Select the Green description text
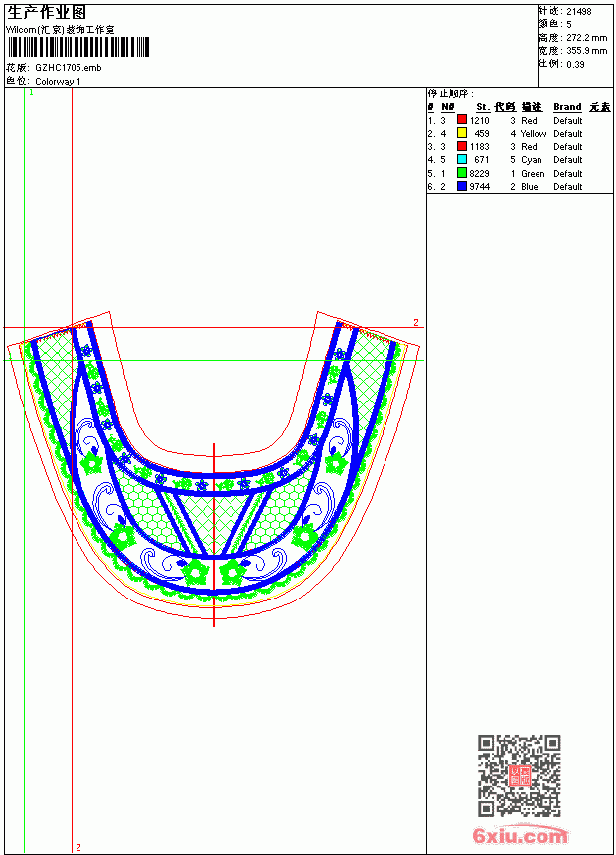 click(x=533, y=173)
